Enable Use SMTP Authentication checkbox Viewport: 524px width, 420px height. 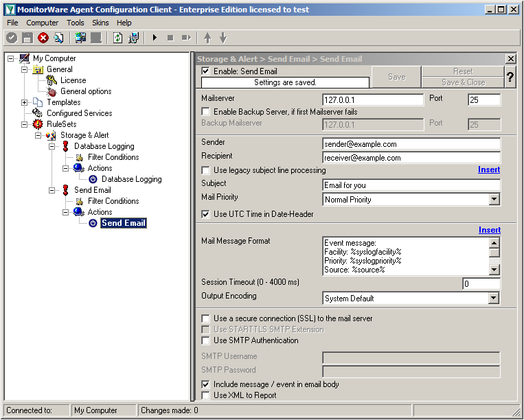[205, 340]
